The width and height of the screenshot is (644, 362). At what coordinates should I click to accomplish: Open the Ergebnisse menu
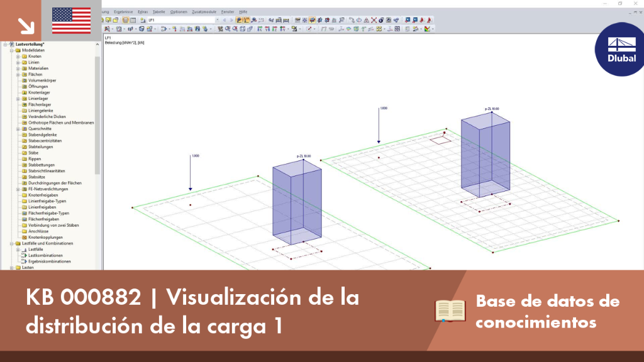pyautogui.click(x=123, y=12)
